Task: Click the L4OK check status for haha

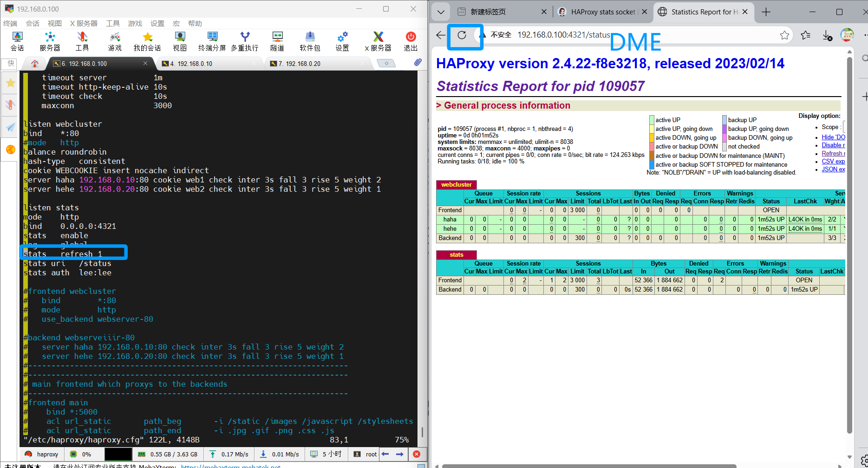Action: (x=805, y=220)
